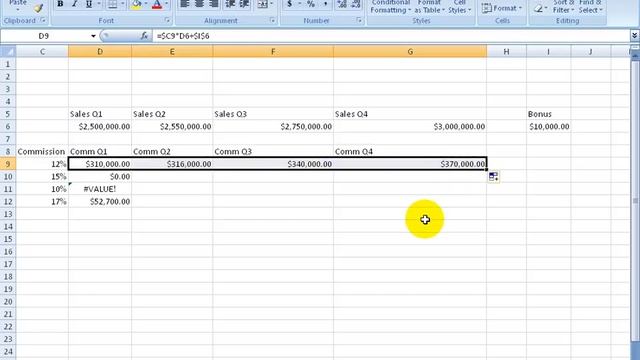Open the Name Box dropdown arrow
The height and width of the screenshot is (360, 640).
pyautogui.click(x=93, y=36)
